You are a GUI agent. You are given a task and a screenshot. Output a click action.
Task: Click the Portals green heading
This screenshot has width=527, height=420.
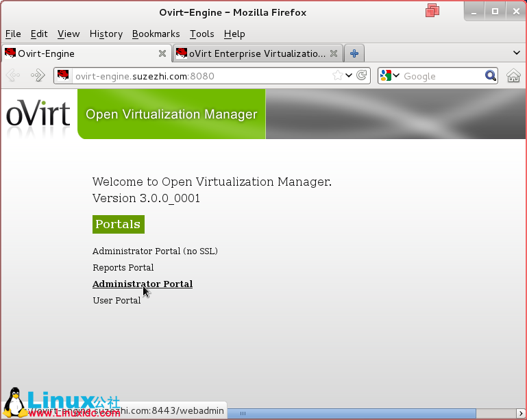tap(119, 224)
